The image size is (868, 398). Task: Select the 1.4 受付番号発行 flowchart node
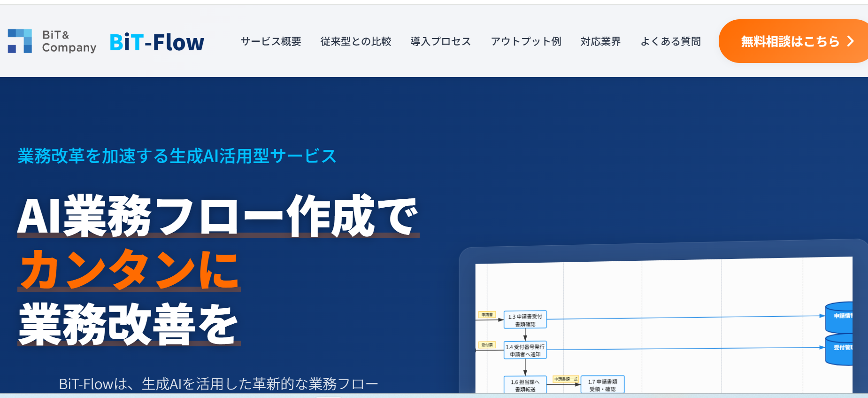[525, 350]
